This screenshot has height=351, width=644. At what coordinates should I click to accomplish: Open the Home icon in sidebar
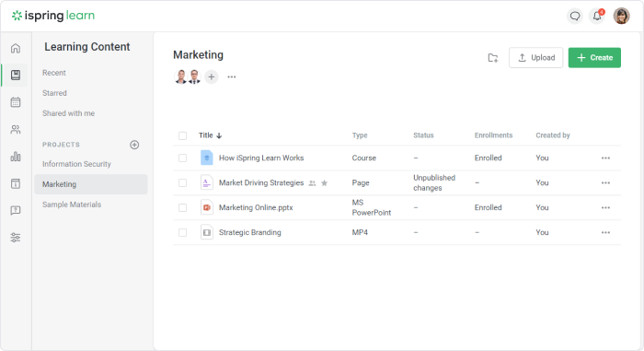[16, 48]
